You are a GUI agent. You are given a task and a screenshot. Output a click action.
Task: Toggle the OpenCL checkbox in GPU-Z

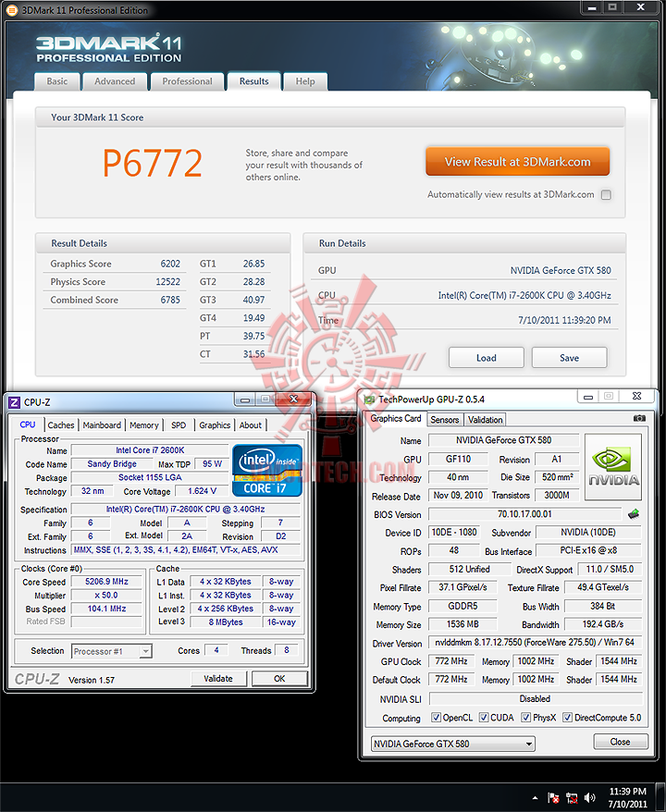point(436,718)
